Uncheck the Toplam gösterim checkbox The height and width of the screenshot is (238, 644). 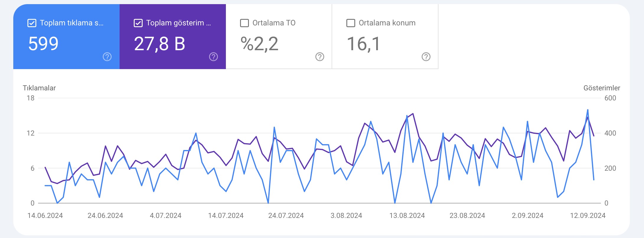tap(138, 23)
